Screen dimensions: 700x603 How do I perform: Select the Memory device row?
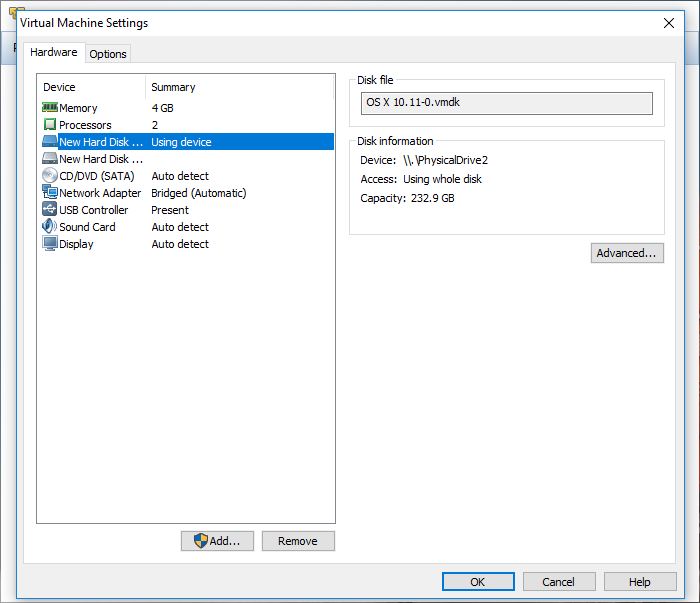[x=188, y=108]
